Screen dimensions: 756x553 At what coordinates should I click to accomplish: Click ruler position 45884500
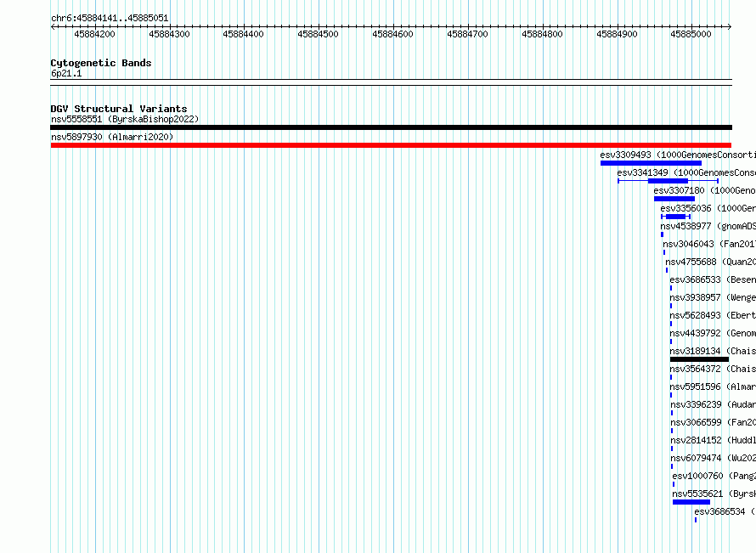pos(319,34)
